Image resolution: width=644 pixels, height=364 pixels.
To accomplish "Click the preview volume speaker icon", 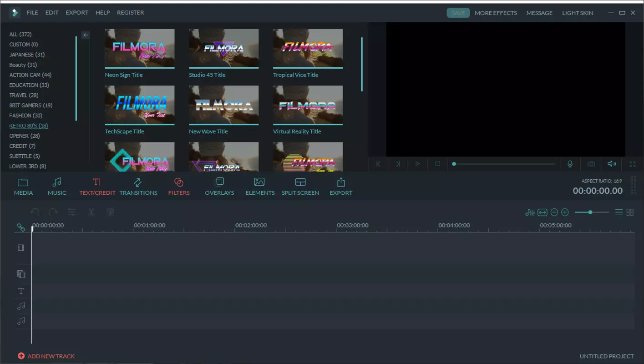I will click(612, 164).
